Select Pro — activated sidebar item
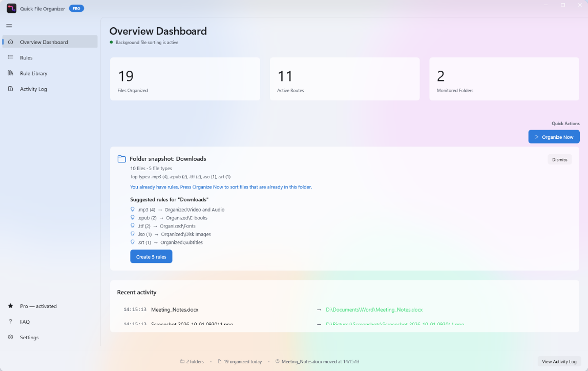588x371 pixels. 50,306
